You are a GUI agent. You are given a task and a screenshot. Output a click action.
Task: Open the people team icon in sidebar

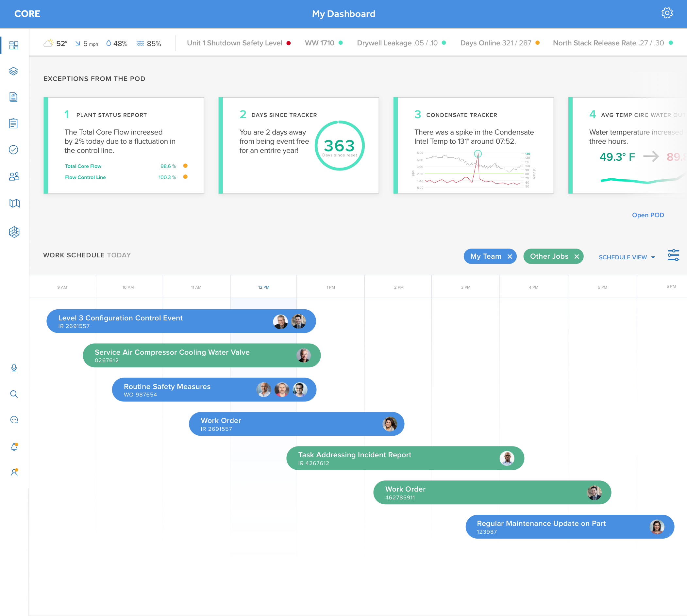click(14, 176)
